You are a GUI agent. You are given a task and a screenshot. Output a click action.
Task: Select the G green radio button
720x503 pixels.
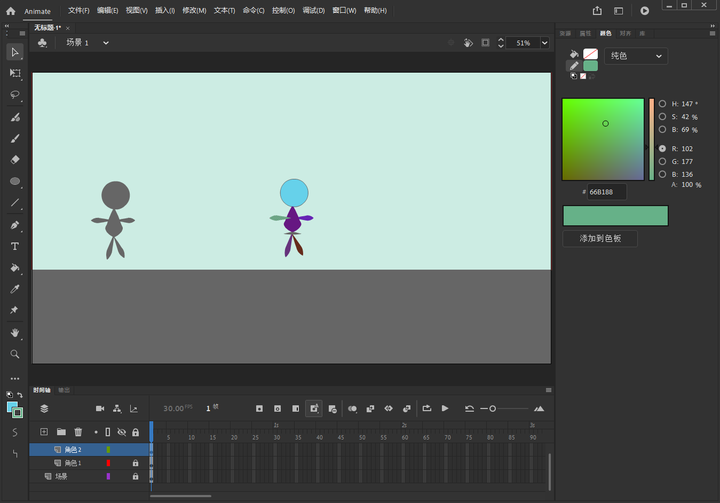click(662, 161)
